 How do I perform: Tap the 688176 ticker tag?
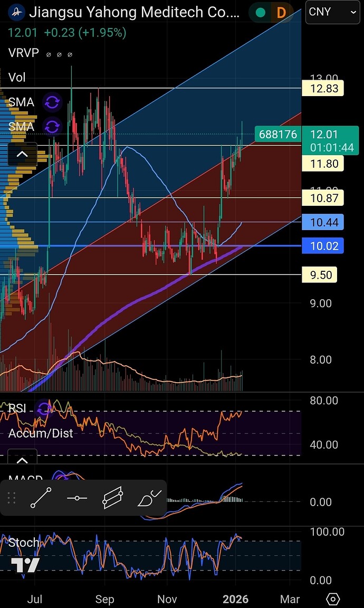[278, 134]
